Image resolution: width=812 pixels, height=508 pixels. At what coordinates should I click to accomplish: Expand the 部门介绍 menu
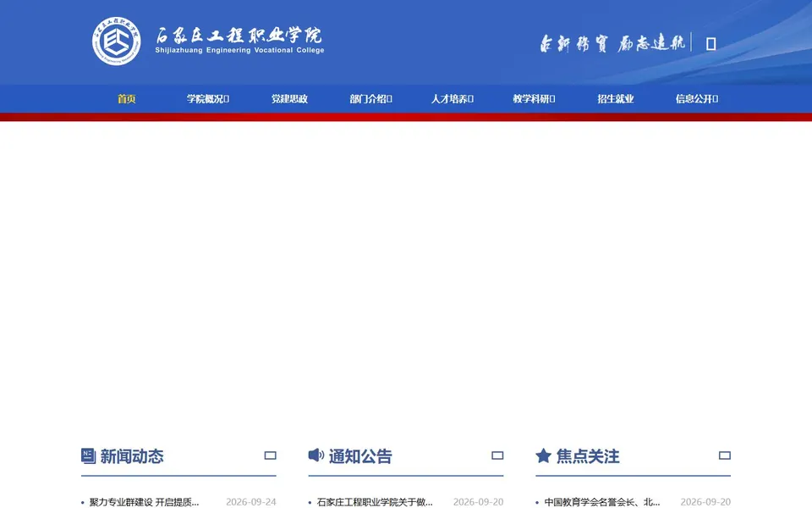click(370, 99)
